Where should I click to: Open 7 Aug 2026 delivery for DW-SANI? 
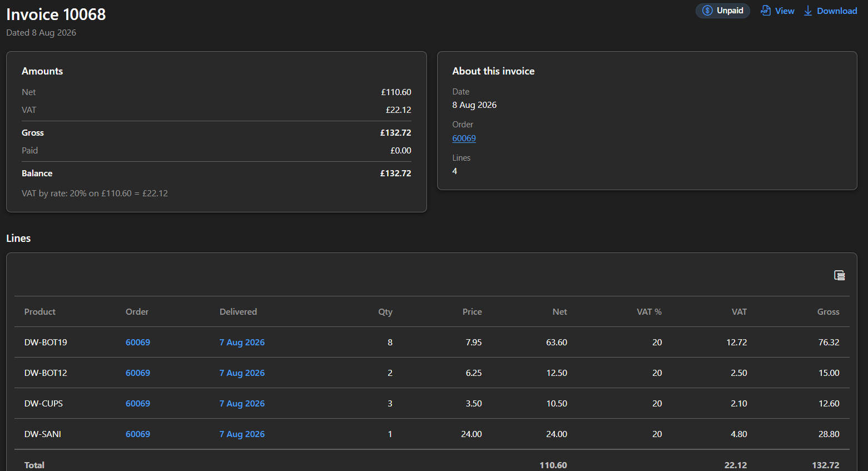[x=242, y=434]
